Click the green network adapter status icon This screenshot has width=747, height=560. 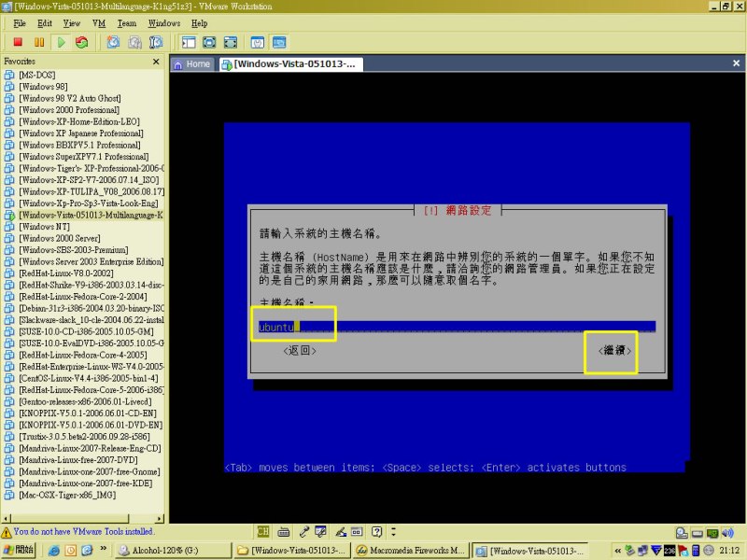tap(712, 533)
